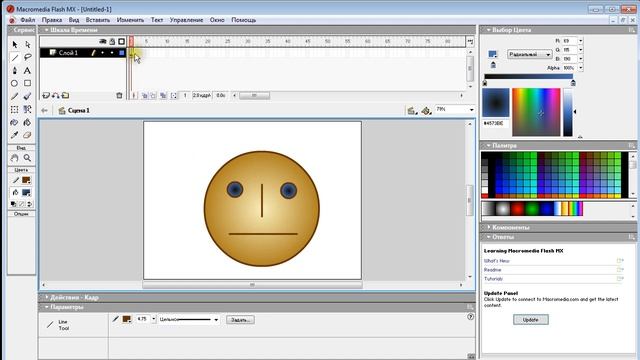Open the What's New link
The image size is (640, 360).
click(x=497, y=261)
